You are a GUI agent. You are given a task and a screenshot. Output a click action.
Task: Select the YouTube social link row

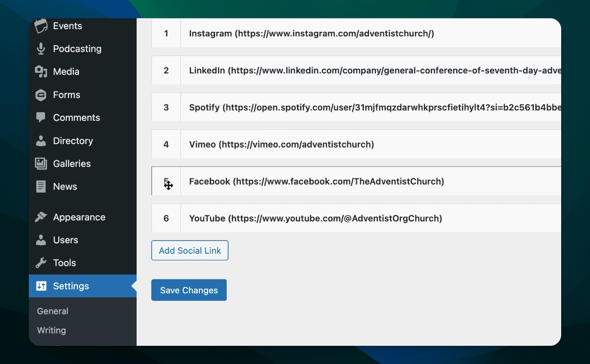click(356, 218)
